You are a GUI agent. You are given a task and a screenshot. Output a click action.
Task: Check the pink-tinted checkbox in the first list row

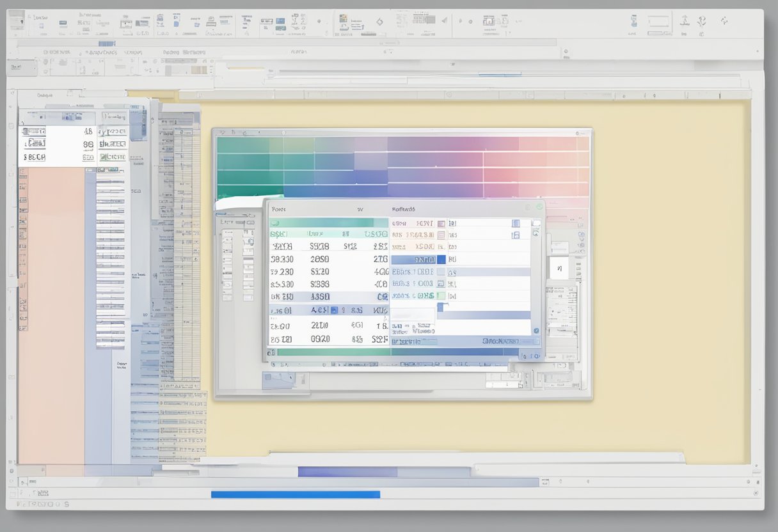[x=440, y=224]
